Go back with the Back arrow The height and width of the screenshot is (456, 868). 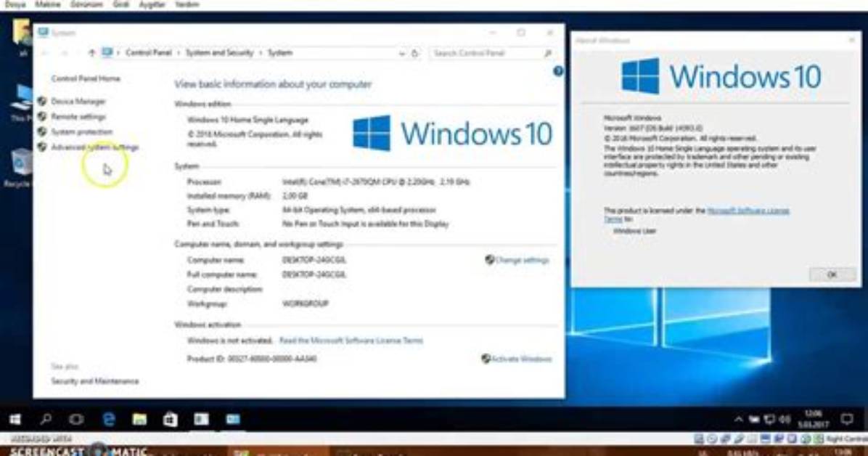(x=45, y=53)
